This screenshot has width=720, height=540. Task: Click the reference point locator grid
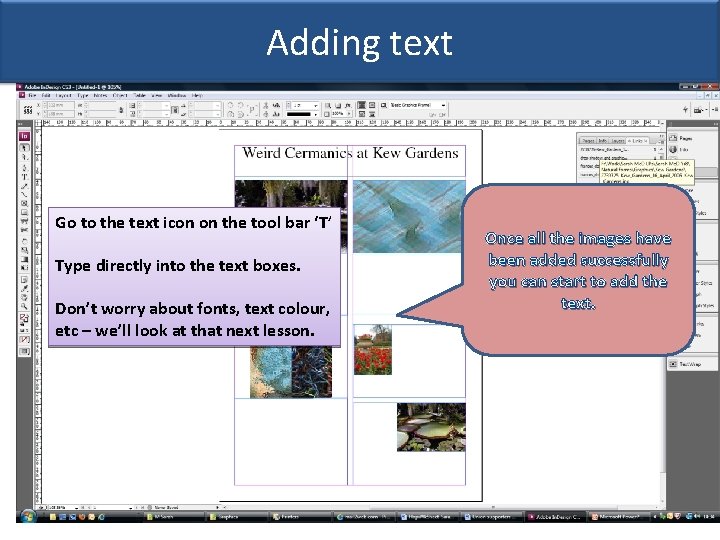28,109
